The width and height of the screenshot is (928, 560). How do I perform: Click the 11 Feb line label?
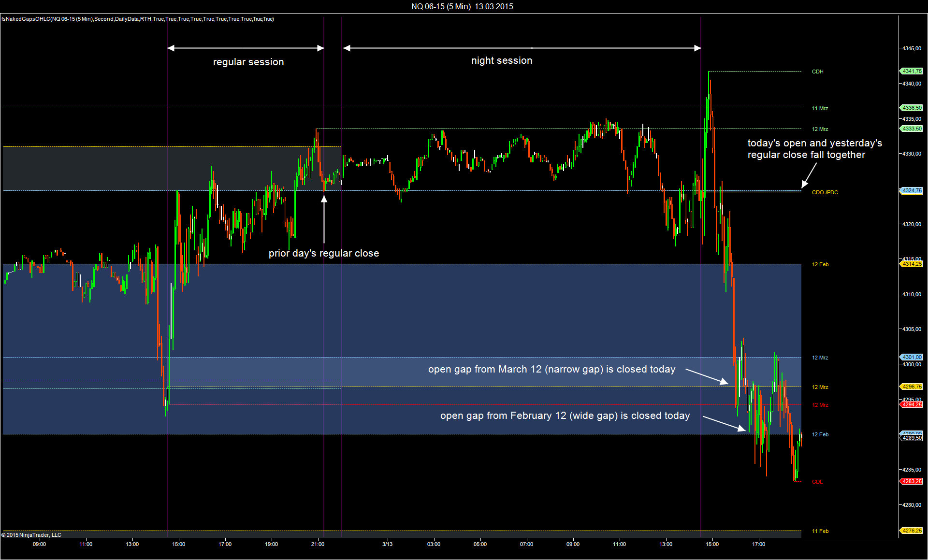(x=820, y=531)
